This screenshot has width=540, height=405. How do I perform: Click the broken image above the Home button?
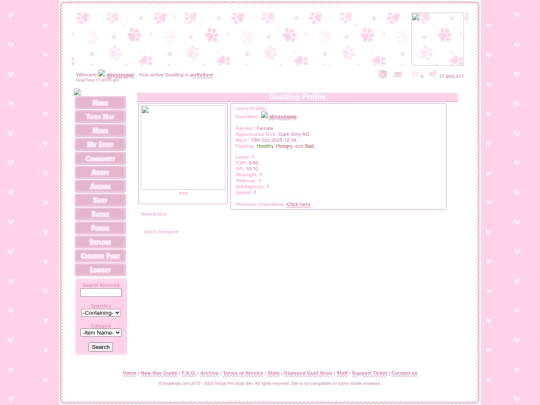point(77,92)
